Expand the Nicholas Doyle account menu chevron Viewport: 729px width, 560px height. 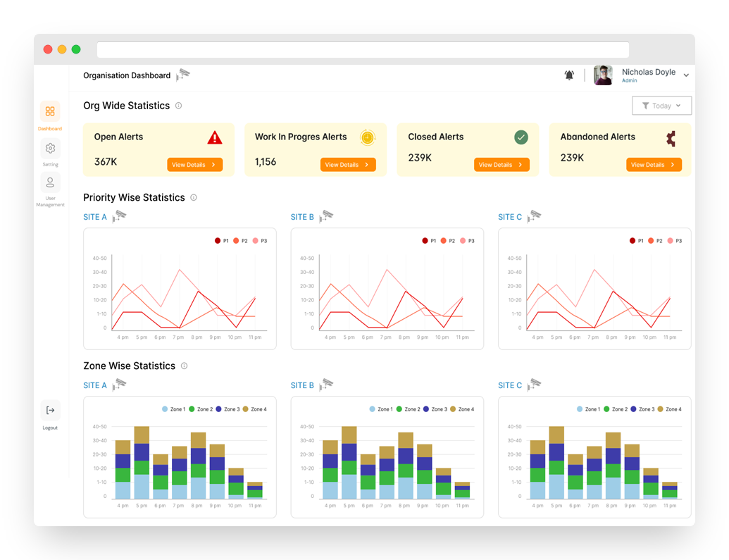[686, 75]
